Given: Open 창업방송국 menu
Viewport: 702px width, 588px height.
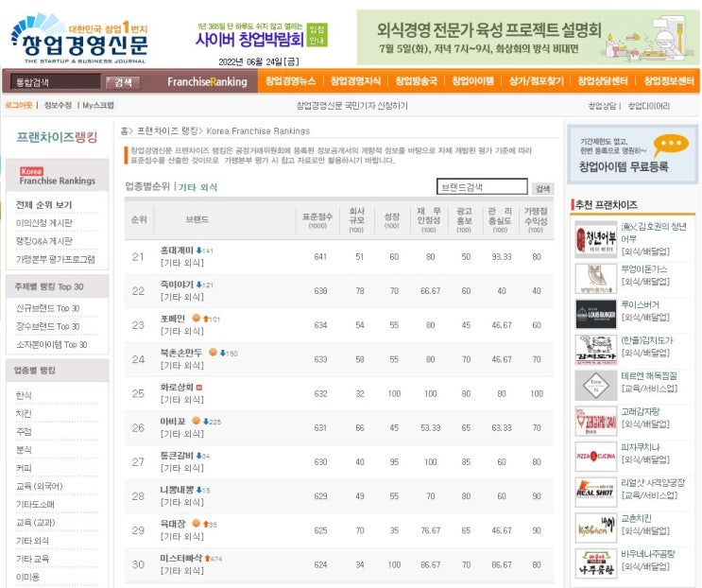Looking at the screenshot, I should [x=416, y=81].
